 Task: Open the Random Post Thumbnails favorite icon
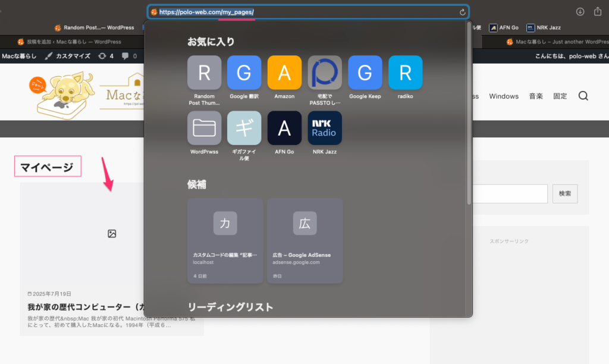point(204,73)
